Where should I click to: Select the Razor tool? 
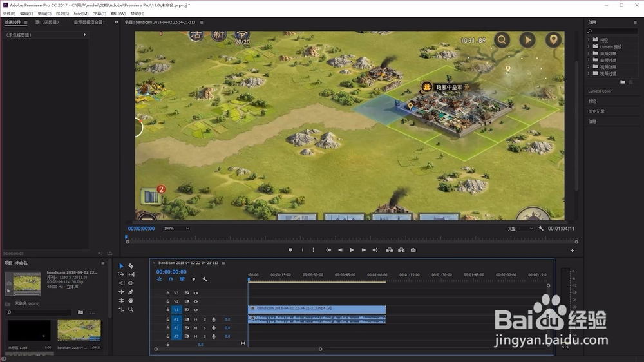coord(131,266)
